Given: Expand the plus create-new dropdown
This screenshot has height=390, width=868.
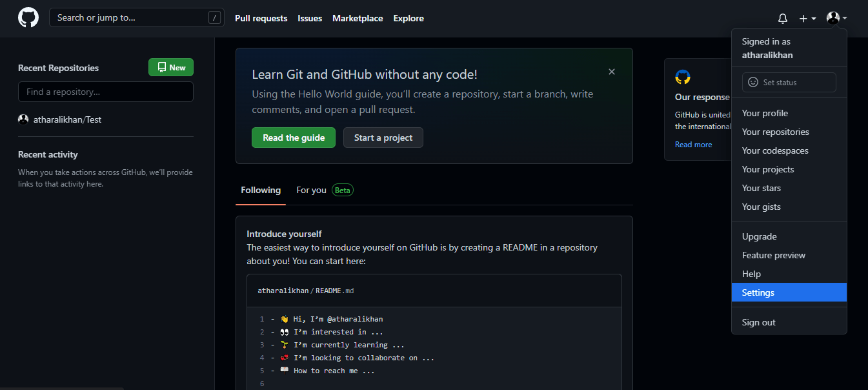Looking at the screenshot, I should pyautogui.click(x=807, y=19).
